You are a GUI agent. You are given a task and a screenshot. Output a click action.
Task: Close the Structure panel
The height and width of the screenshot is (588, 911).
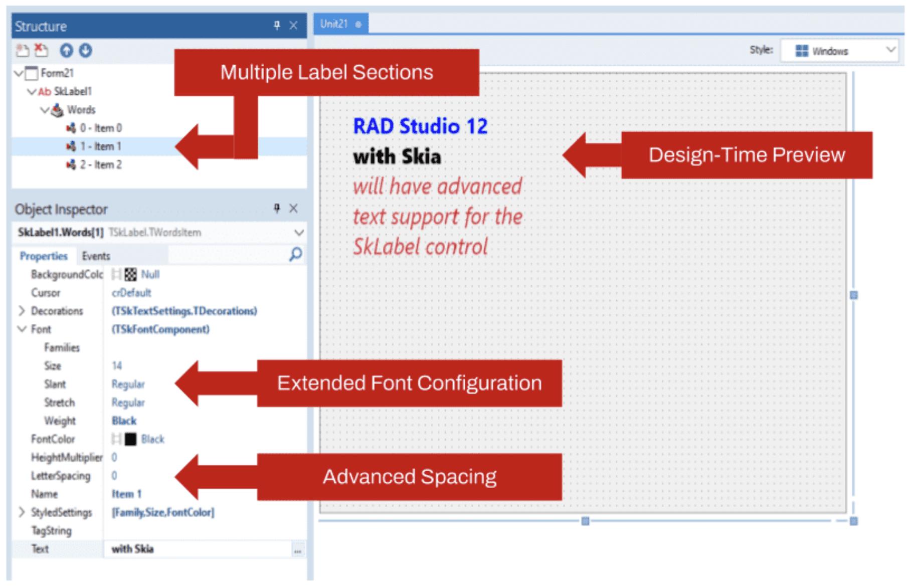(294, 26)
